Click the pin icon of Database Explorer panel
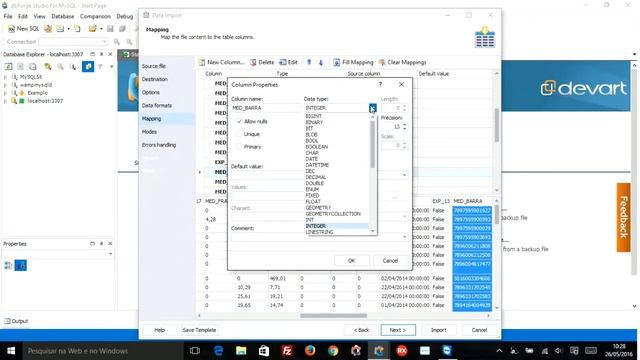The width and height of the screenshot is (640, 360). click(102, 54)
